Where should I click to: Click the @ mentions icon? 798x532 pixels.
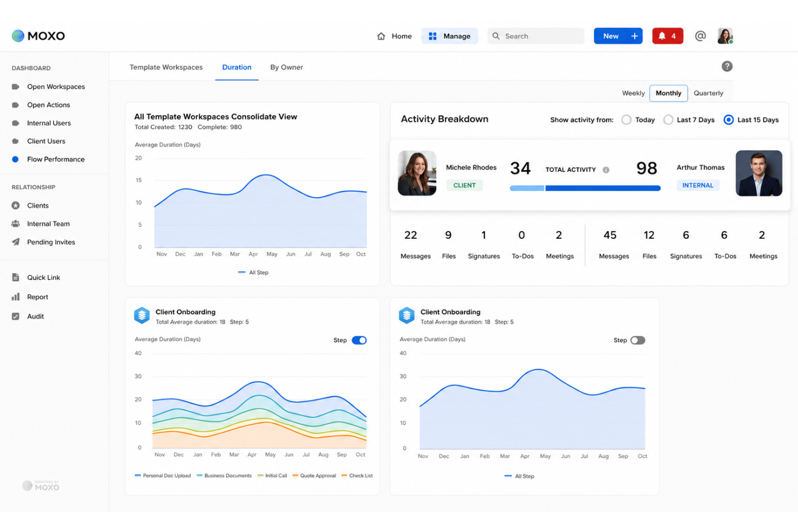(700, 36)
